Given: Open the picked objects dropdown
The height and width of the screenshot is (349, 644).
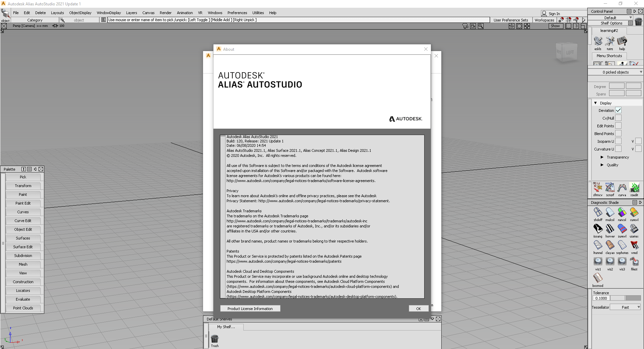Looking at the screenshot, I should coord(615,72).
